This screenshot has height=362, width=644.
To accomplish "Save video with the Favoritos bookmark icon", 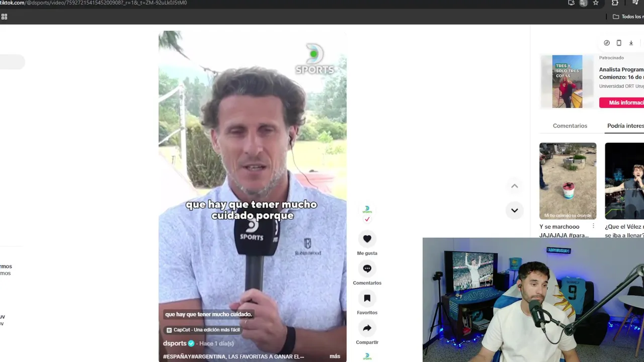I will [x=367, y=298].
